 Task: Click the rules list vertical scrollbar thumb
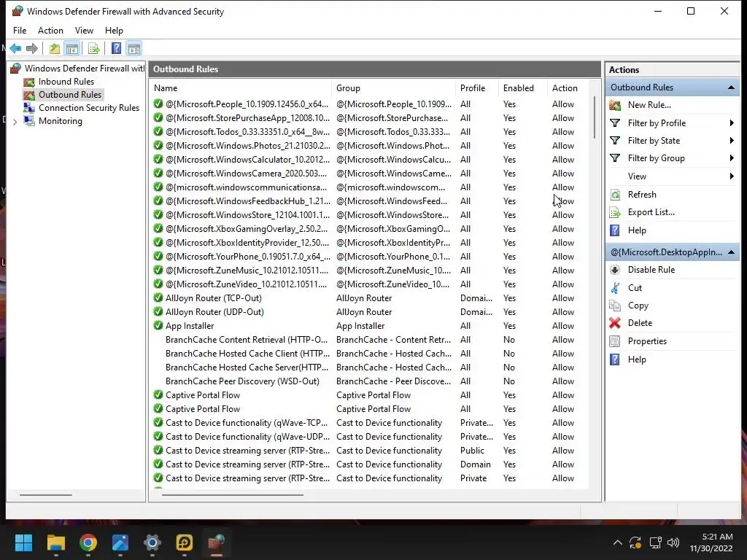point(595,117)
